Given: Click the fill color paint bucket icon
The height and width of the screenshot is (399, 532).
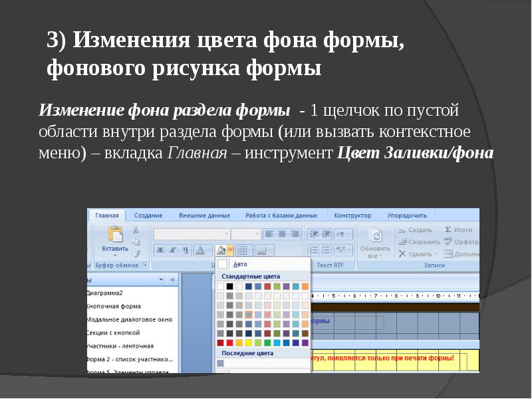Looking at the screenshot, I should pyautogui.click(x=221, y=251).
